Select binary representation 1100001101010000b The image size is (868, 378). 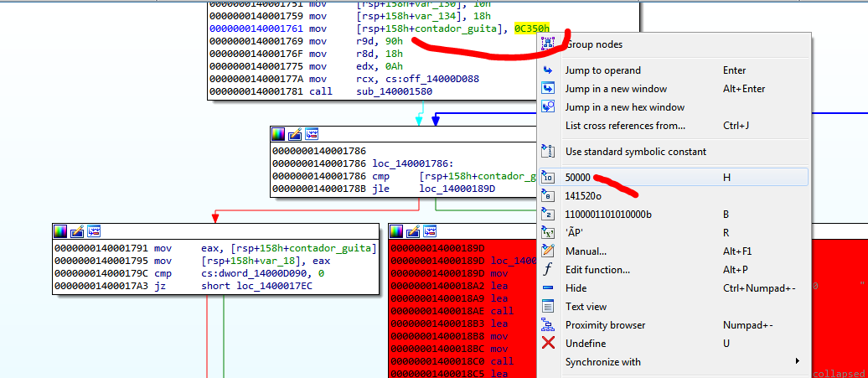(608, 215)
